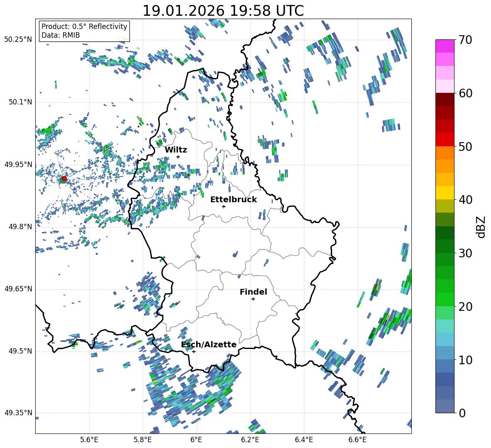Click the 49.8°N latitude label
This screenshot has height=448, width=491.
[x=20, y=227]
